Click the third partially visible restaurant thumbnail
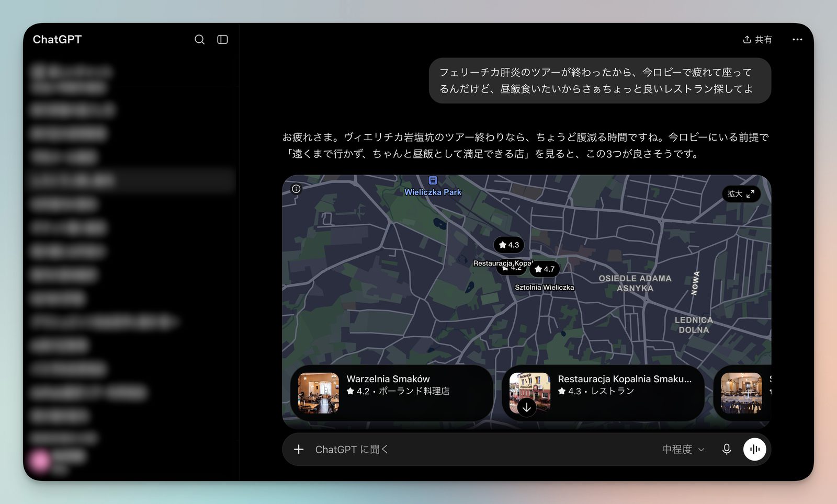This screenshot has width=837, height=504. click(741, 393)
